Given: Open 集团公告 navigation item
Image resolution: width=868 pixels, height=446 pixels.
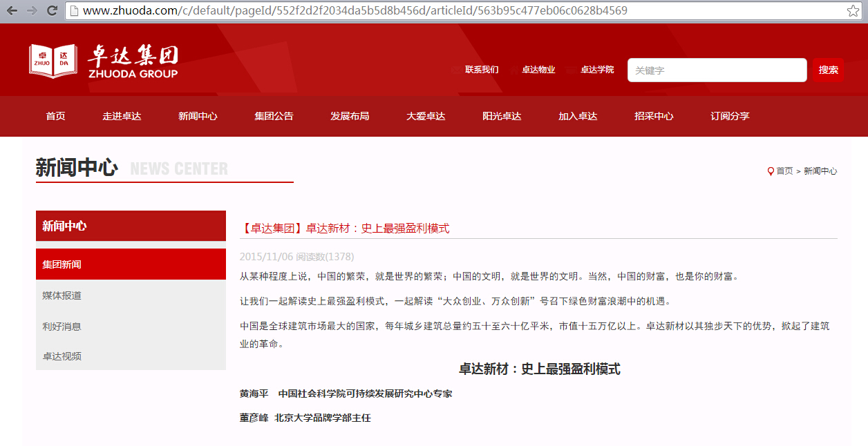Looking at the screenshot, I should click(274, 116).
